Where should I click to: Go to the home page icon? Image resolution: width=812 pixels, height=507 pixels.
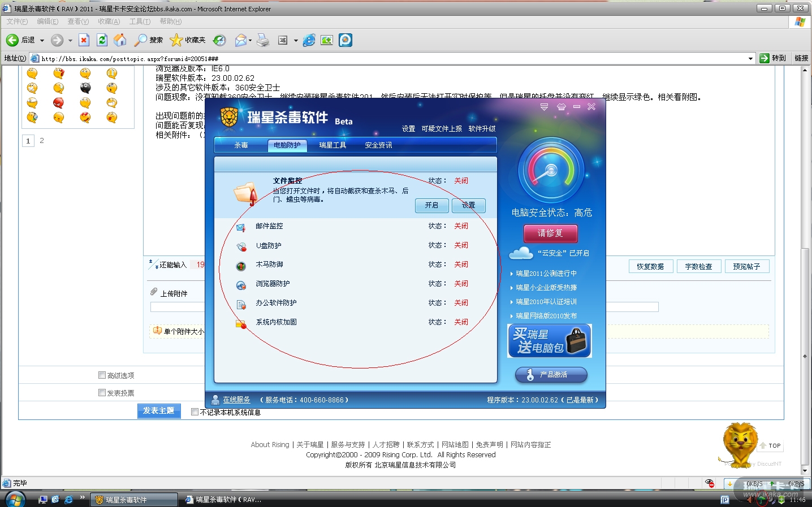click(120, 40)
